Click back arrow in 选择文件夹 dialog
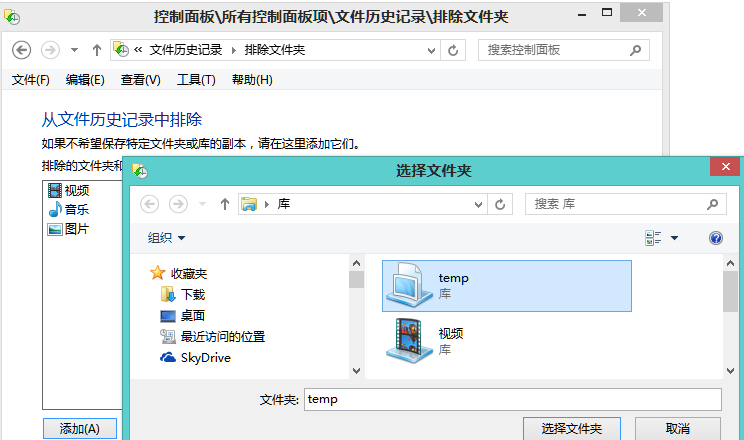 pos(149,204)
